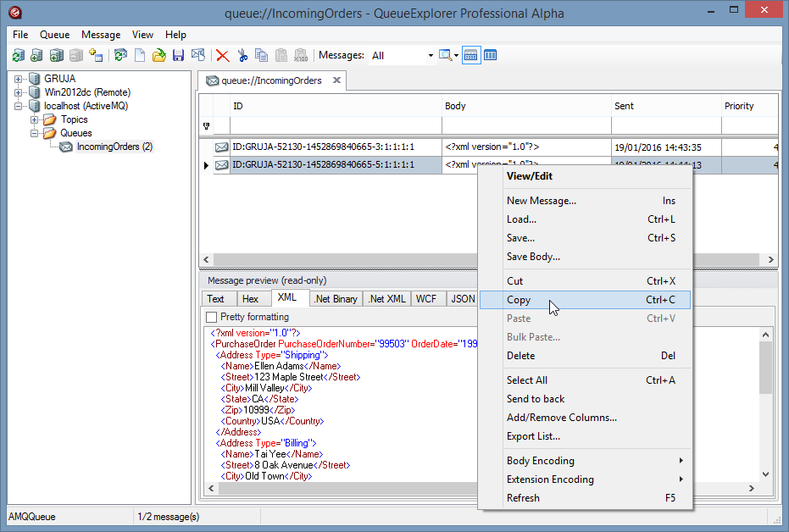The image size is (789, 532).
Task: Click the copy icon in the toolbar
Action: coord(261,56)
